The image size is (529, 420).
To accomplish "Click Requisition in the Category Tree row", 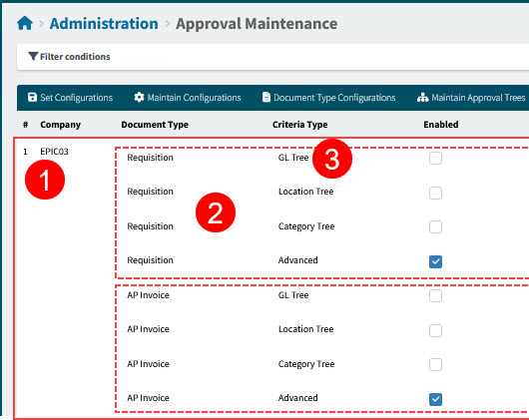I will coord(150,226).
